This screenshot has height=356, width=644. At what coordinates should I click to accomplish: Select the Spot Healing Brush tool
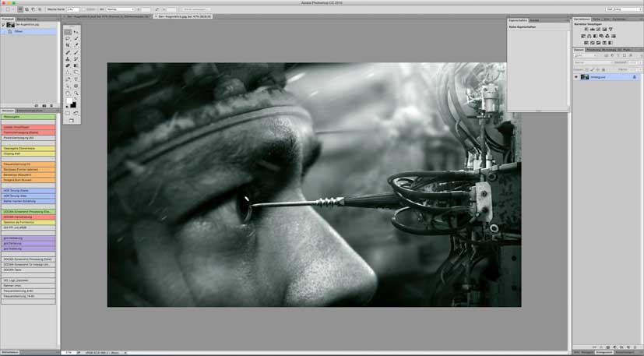(67, 52)
